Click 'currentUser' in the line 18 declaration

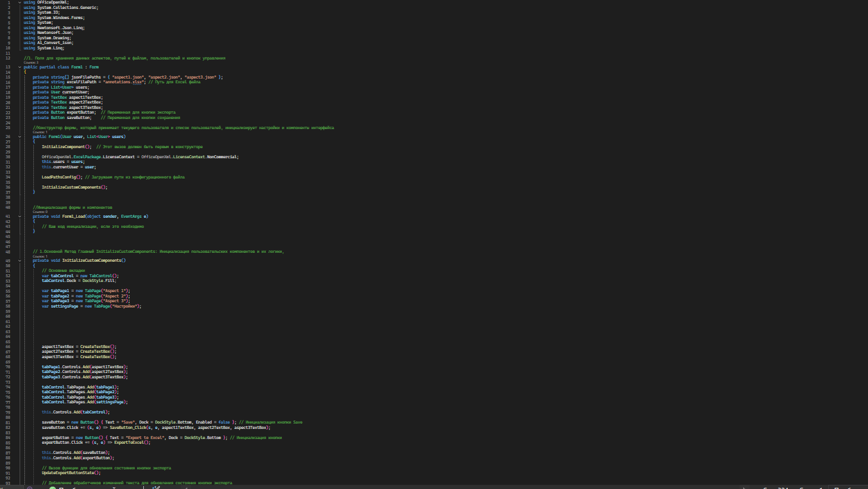[x=76, y=92]
